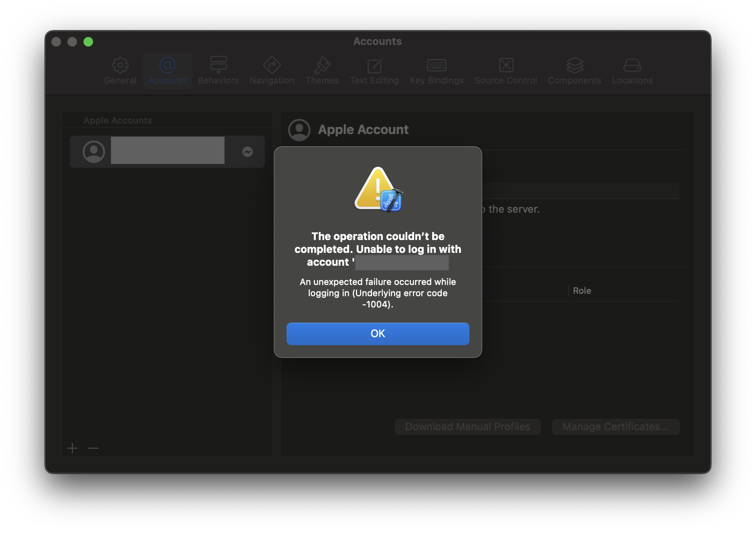The width and height of the screenshot is (756, 533).
Task: Open the Navigation preferences icon
Action: click(x=272, y=65)
